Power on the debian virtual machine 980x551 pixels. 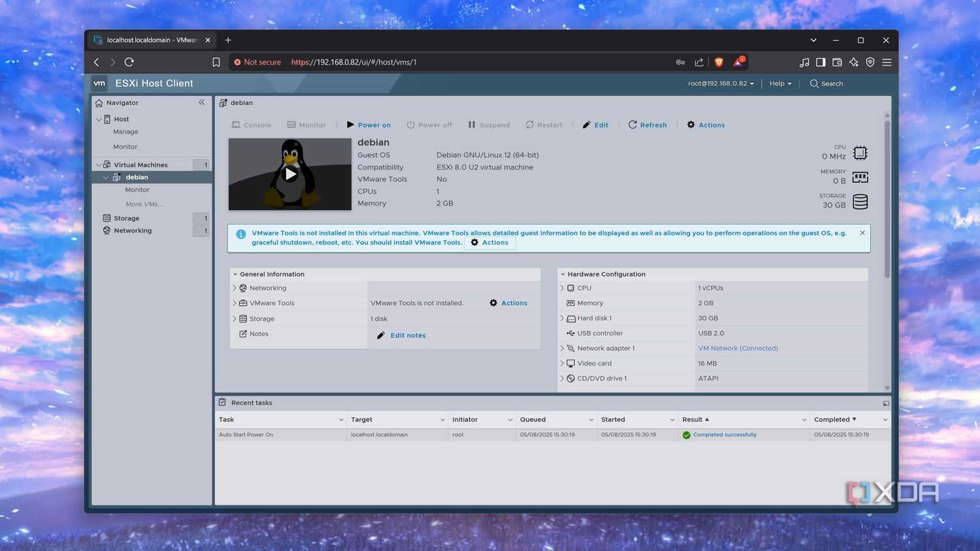(368, 125)
